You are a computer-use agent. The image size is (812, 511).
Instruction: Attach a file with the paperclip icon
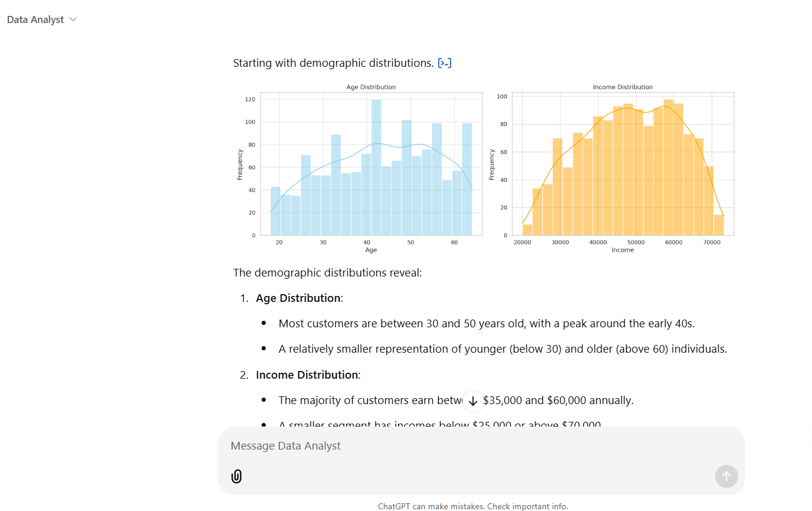tap(236, 476)
